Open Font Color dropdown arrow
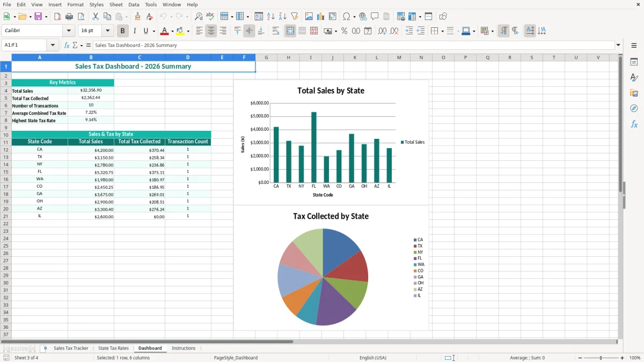Viewport: 644px width, 362px height. coord(172,31)
